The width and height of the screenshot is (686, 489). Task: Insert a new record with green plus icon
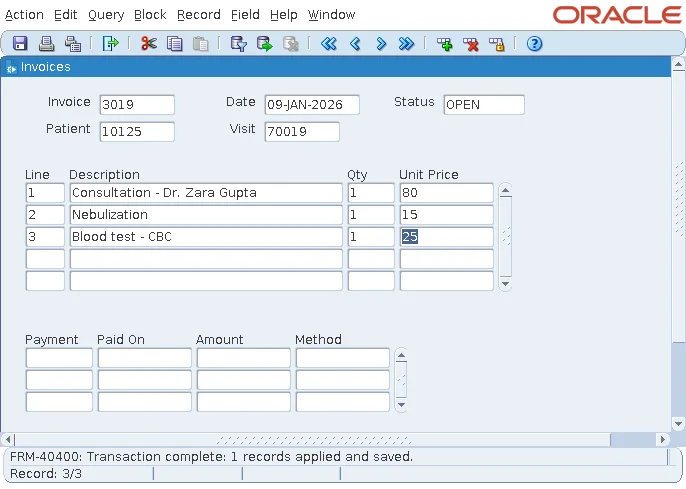pos(444,44)
